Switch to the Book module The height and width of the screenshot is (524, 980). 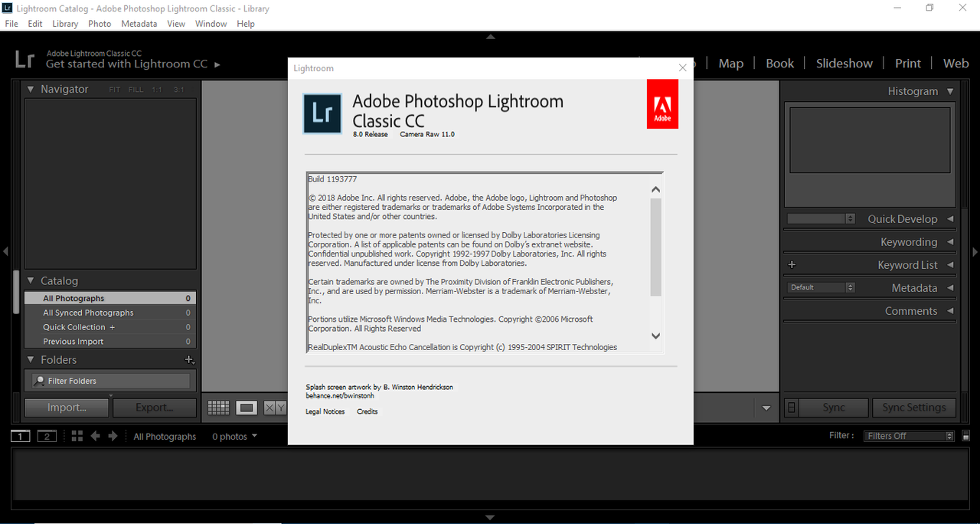(x=780, y=64)
